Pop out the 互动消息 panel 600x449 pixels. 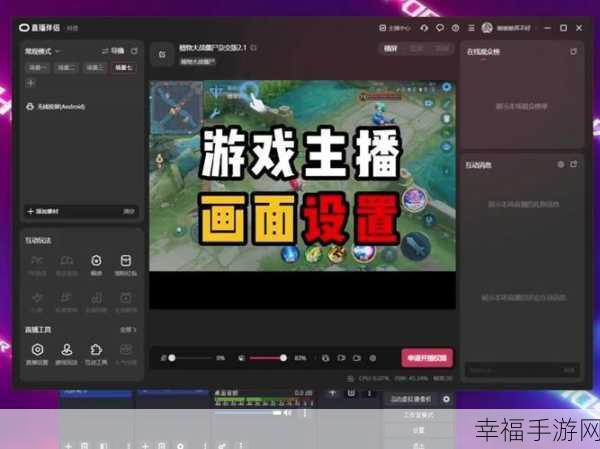click(x=573, y=164)
